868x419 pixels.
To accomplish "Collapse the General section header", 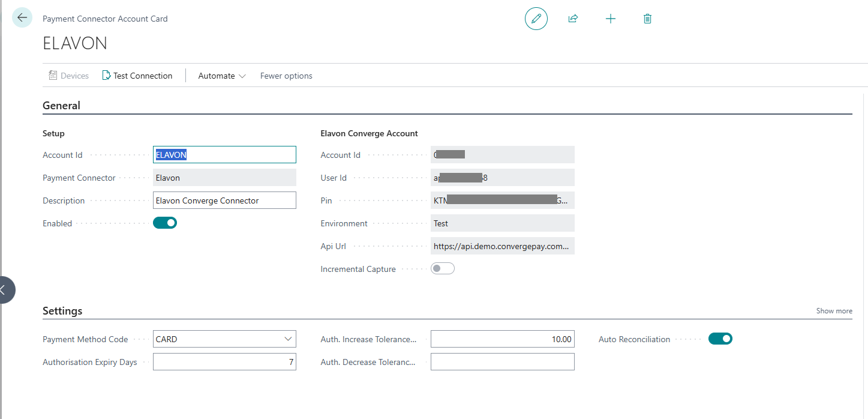I will pyautogui.click(x=61, y=106).
